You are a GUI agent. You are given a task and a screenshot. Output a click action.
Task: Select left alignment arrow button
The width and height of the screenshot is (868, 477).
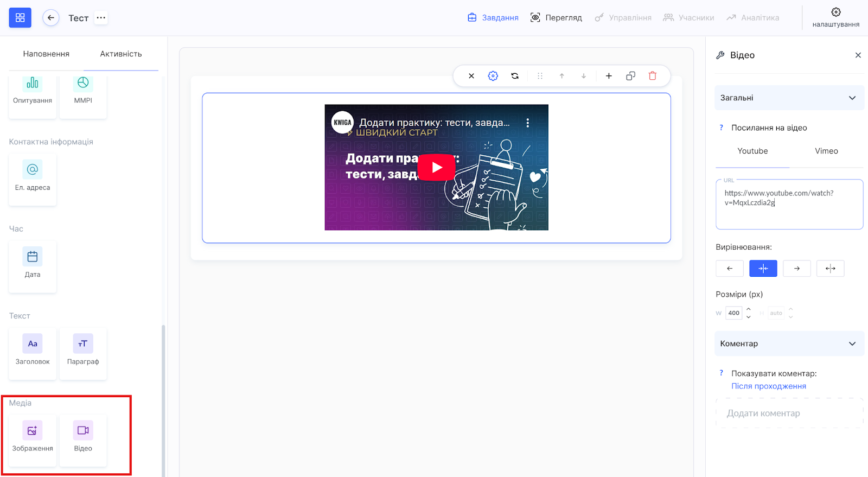pos(730,268)
